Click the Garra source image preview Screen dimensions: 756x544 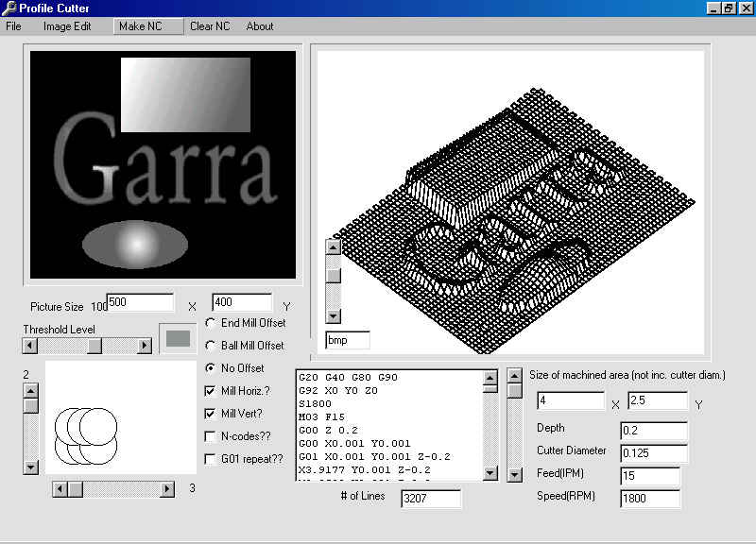click(x=163, y=164)
